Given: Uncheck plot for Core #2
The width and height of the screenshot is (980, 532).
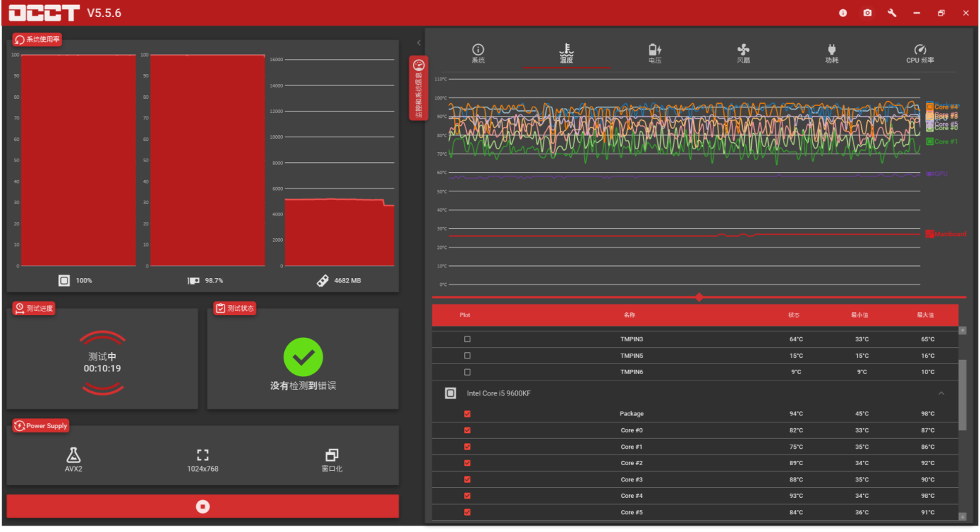Looking at the screenshot, I should pyautogui.click(x=467, y=463).
